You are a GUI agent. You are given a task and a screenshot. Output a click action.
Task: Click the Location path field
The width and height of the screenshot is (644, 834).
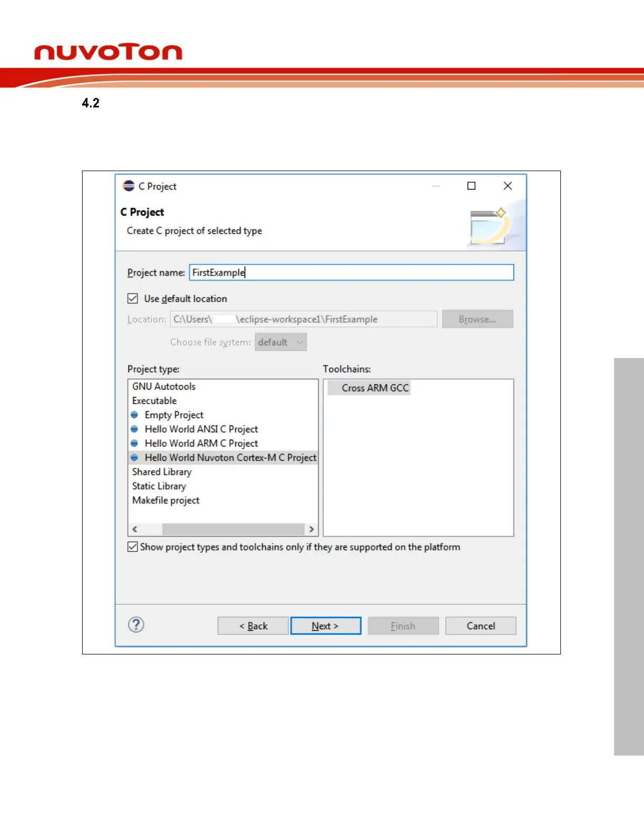(x=304, y=319)
